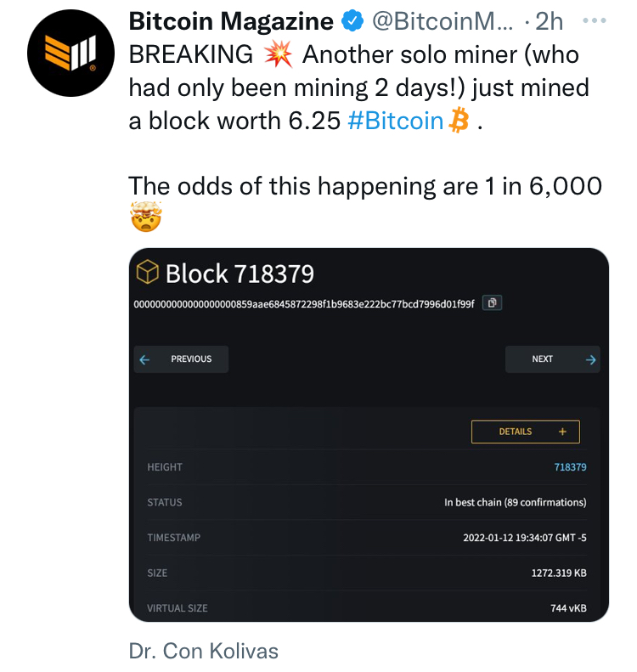Click the Dr. Con Kolivas caption
637x672 pixels.
pyautogui.click(x=204, y=651)
